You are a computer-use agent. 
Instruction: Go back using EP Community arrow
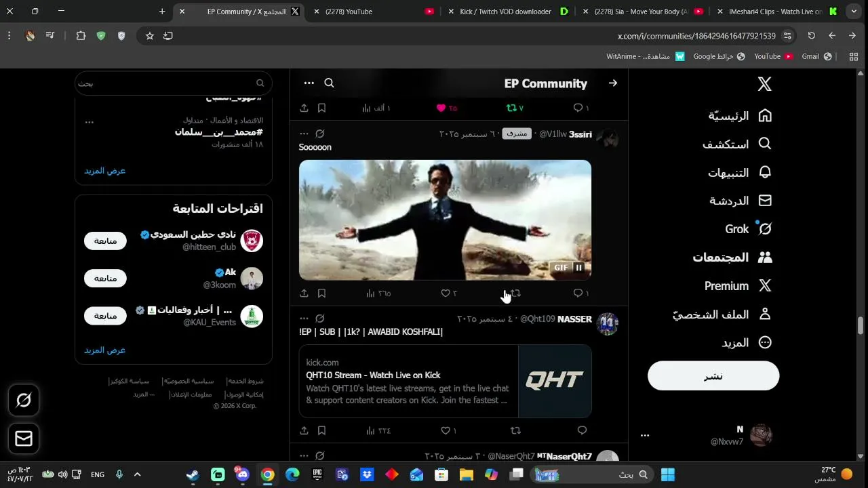613,83
